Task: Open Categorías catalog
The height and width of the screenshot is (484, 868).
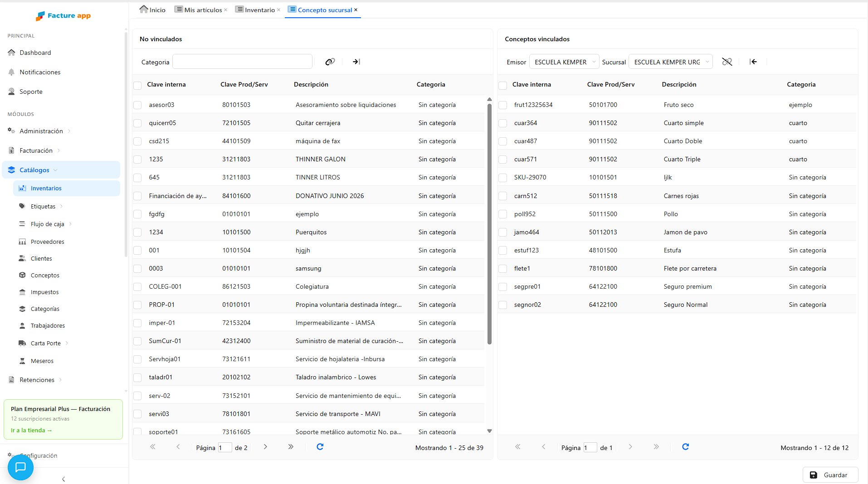Action: click(x=45, y=309)
